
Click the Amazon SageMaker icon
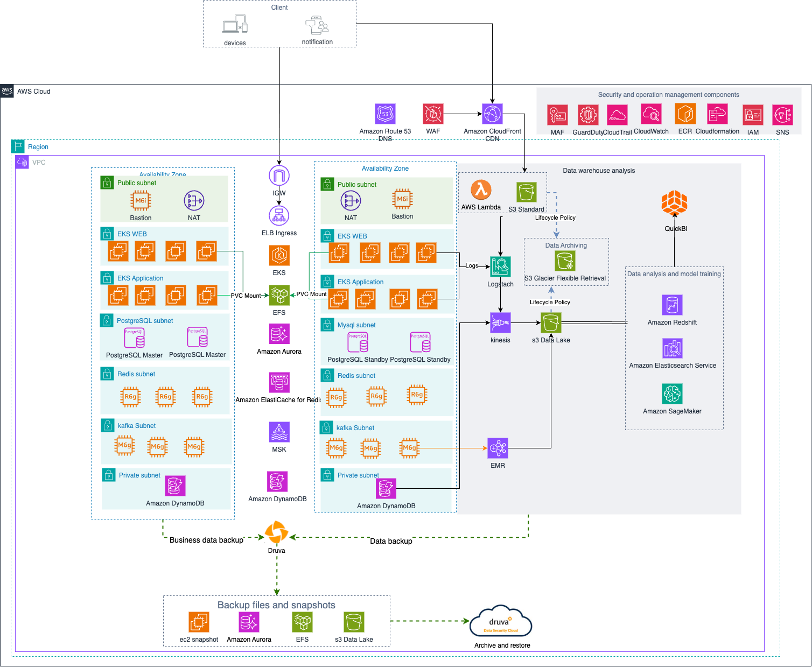pos(672,394)
